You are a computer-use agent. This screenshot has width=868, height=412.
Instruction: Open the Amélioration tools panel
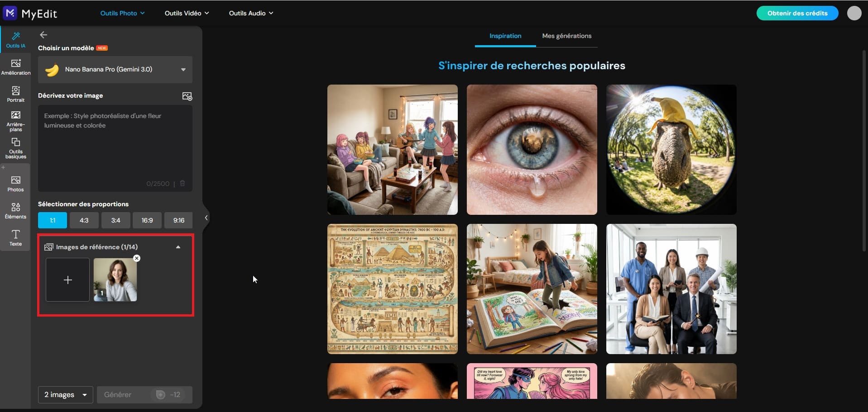[x=15, y=66]
